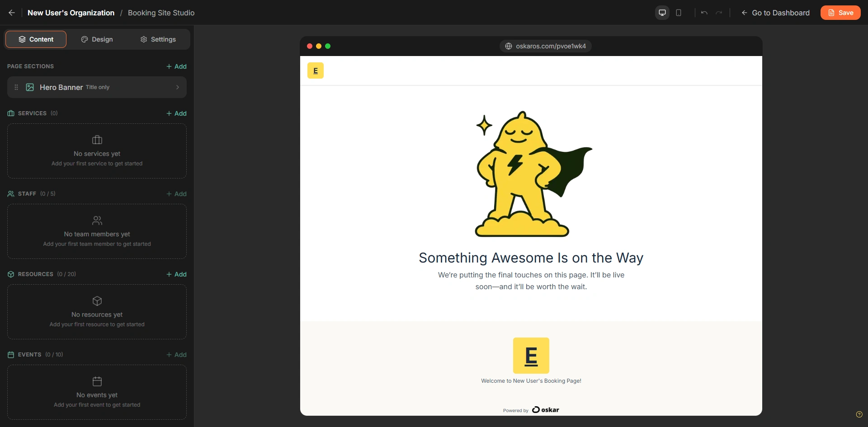Open the Content tab
Screen dimensions: 868x427
click(x=36, y=39)
